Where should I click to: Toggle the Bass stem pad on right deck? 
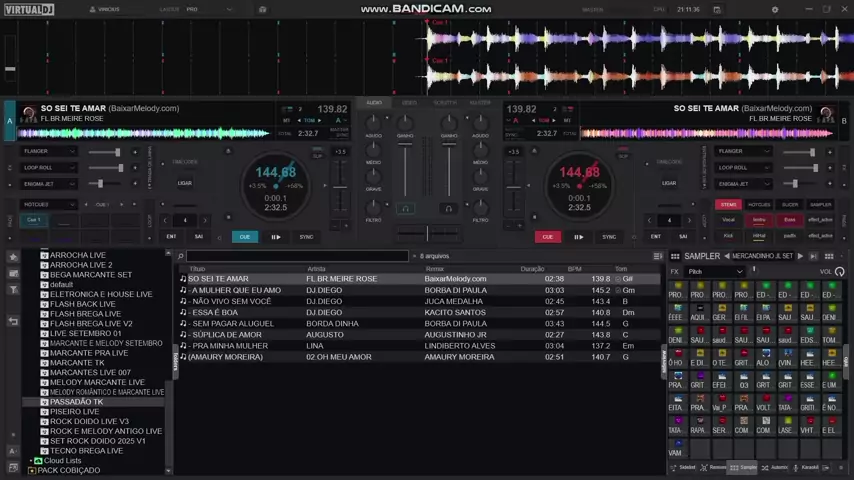pyautogui.click(x=790, y=220)
